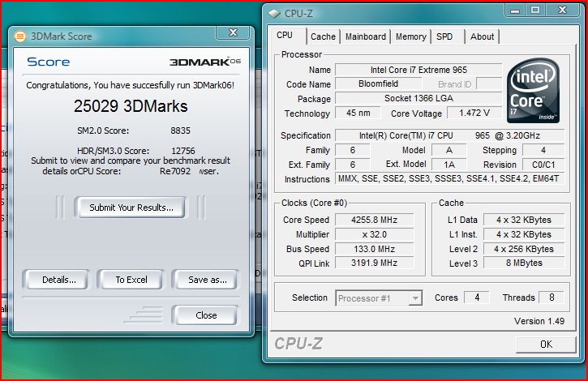588x381 pixels.
Task: Switch to the CPU tab in CPU-Z
Action: [285, 35]
